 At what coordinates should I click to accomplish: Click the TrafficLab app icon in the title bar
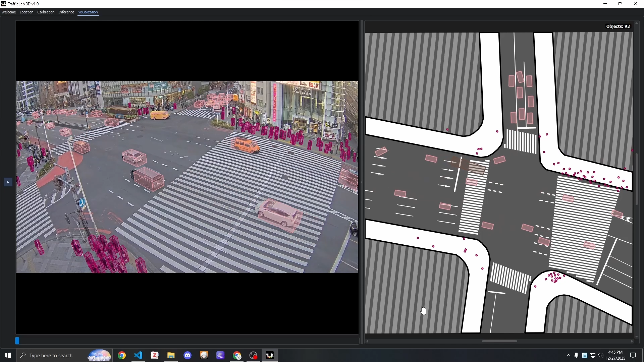[x=3, y=3]
